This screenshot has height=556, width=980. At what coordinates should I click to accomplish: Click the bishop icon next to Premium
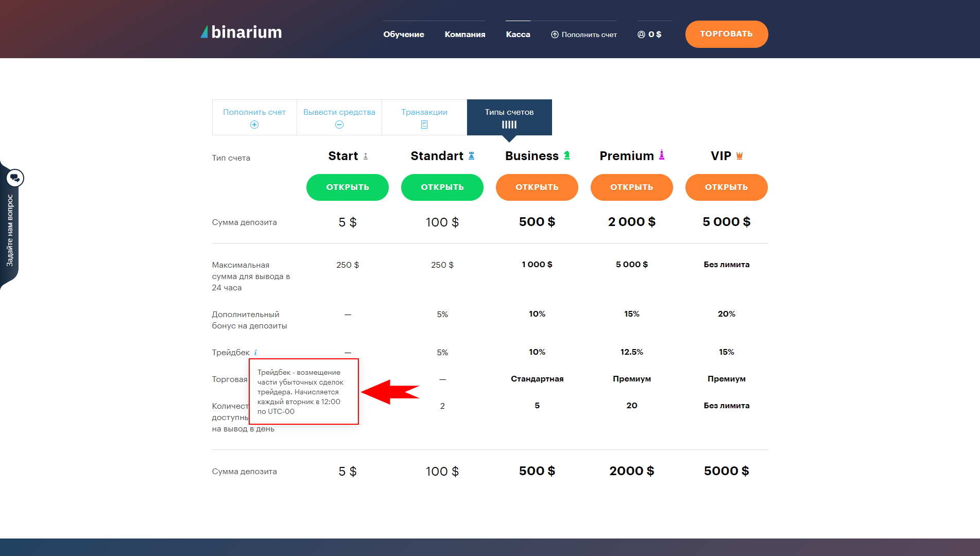click(x=662, y=155)
